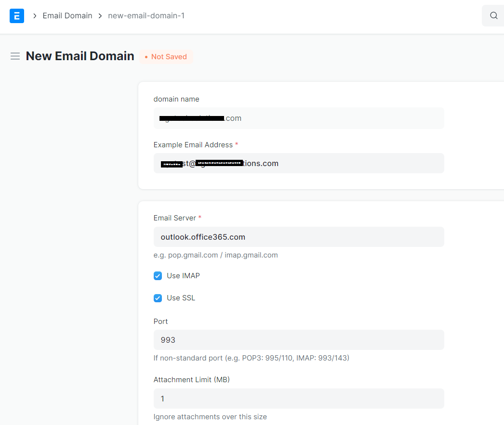Click the blue ERPNext app logo
Image resolution: width=504 pixels, height=425 pixels.
[x=16, y=15]
